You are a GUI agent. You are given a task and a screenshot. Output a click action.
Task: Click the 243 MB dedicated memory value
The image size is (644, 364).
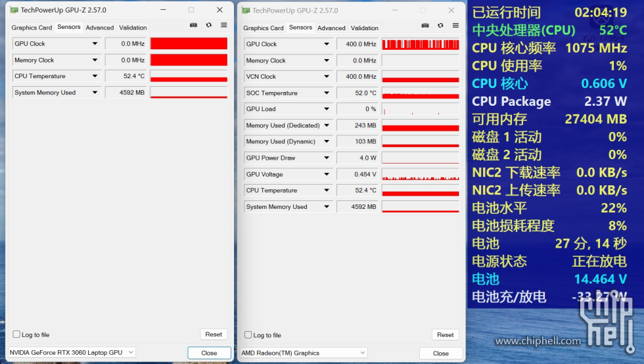357,125
